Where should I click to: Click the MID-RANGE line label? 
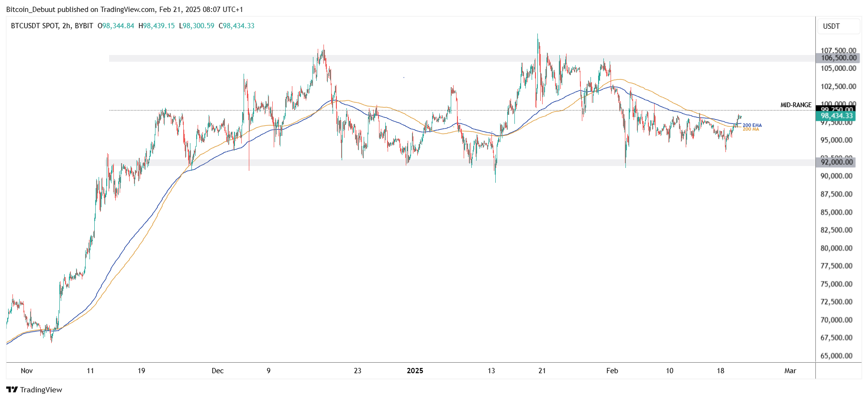click(796, 105)
